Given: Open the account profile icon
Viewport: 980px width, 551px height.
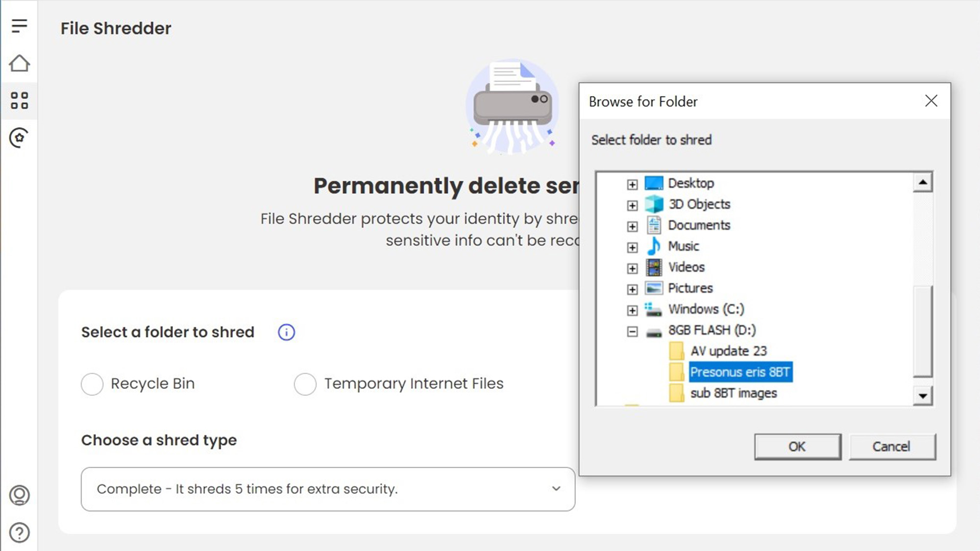Looking at the screenshot, I should point(19,495).
